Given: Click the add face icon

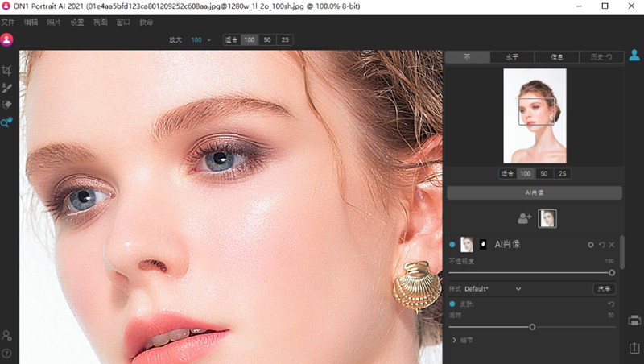Looking at the screenshot, I should (x=524, y=218).
